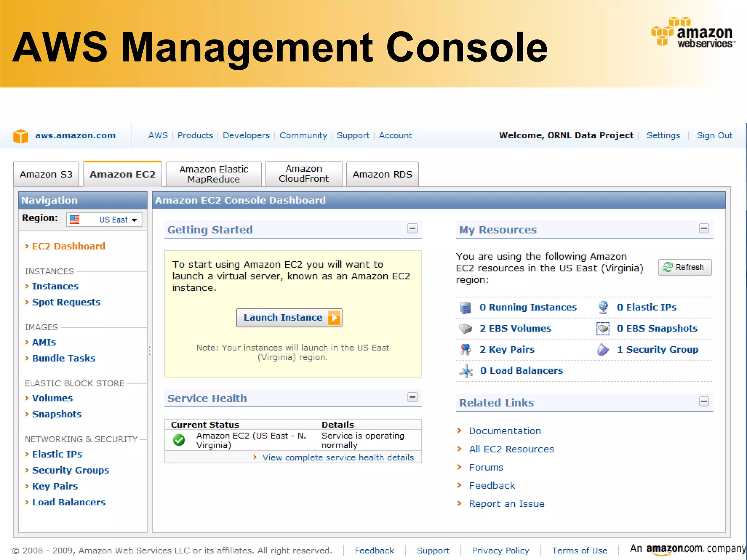747x560 pixels.
Task: Open Volumes in navigation
Action: 53,398
